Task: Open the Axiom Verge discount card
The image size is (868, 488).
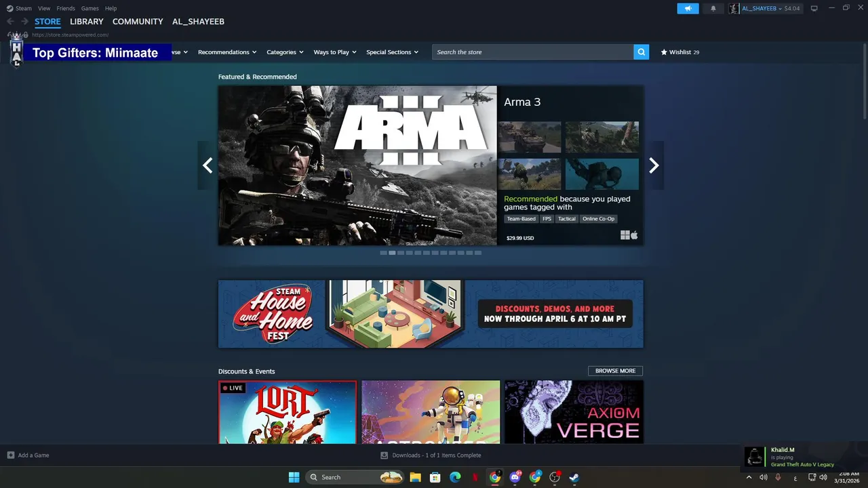Action: click(574, 412)
